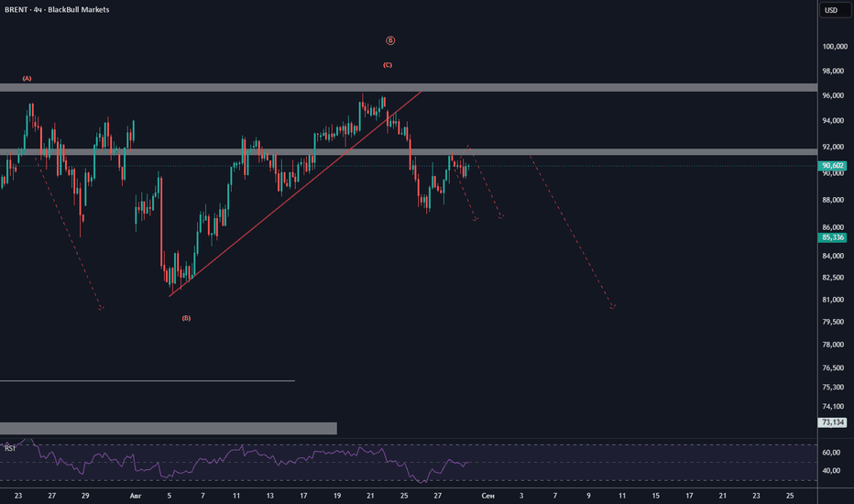Click the 100,000 level on price scale

(835, 47)
